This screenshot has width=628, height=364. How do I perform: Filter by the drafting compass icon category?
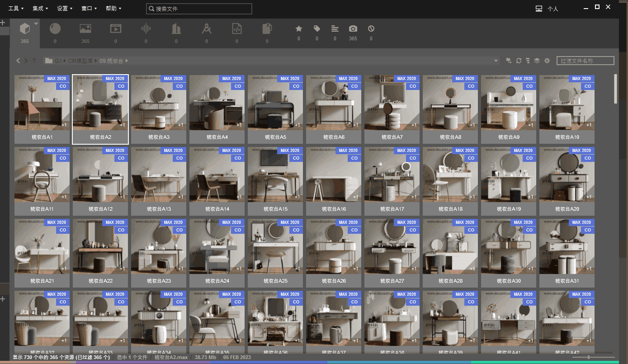coord(207,29)
